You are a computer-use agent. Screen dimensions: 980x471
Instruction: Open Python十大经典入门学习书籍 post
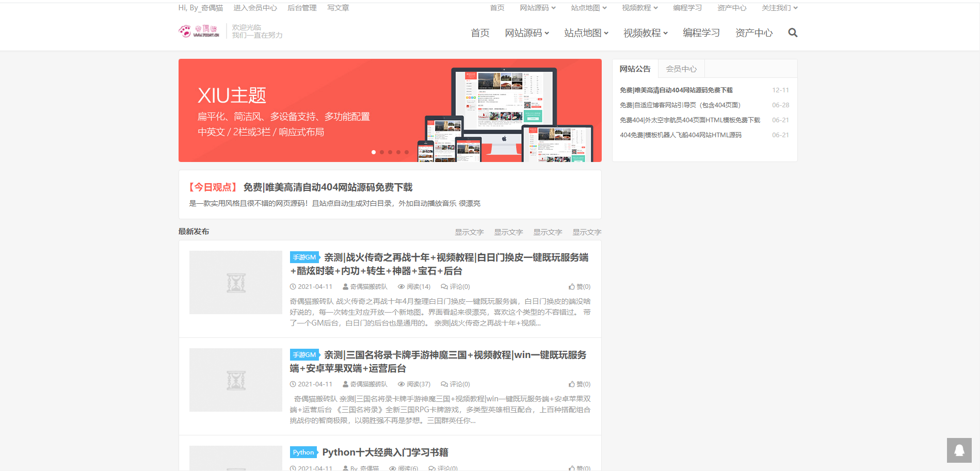pos(385,452)
